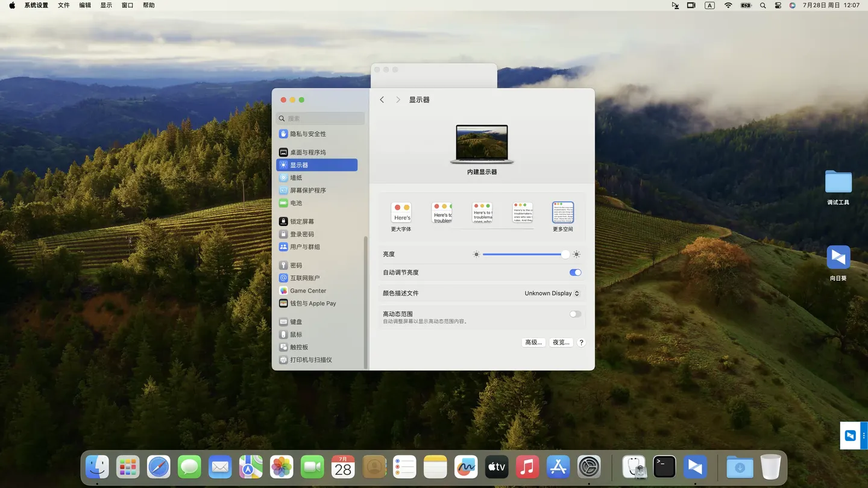Open the input source menu in menu bar

(709, 5)
